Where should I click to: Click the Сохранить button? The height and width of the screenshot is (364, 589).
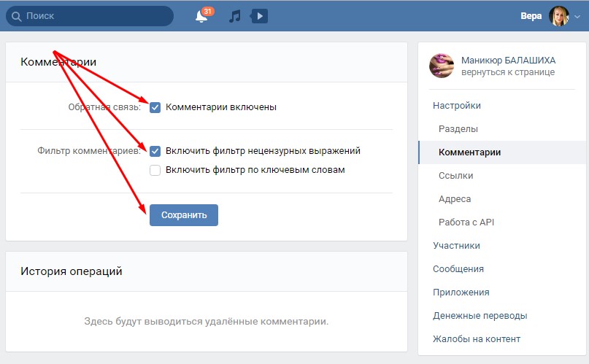184,215
